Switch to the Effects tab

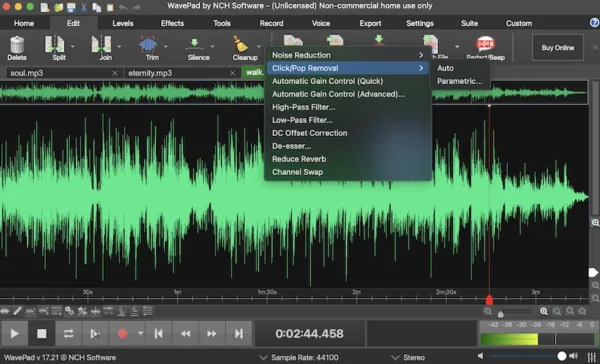[x=172, y=23]
